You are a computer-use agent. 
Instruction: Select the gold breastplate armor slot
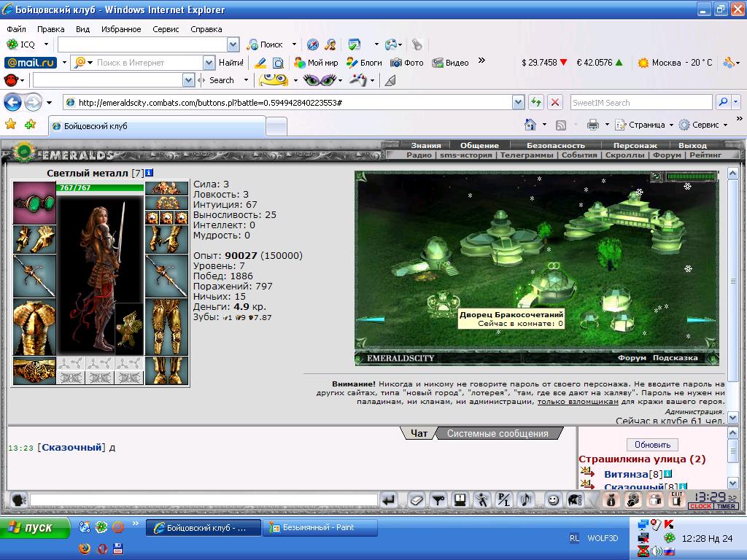click(34, 327)
